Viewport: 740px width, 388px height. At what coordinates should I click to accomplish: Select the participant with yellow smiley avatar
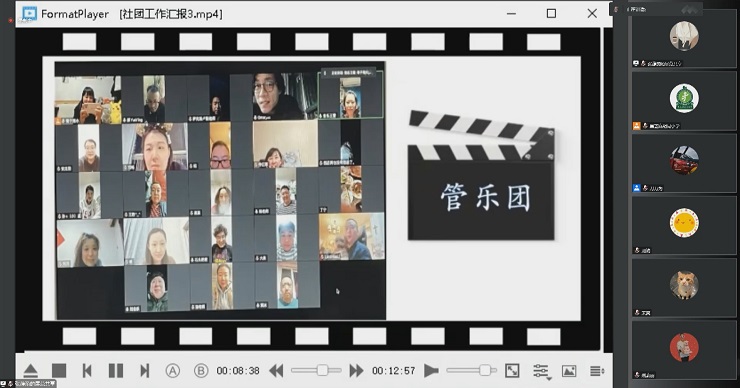point(684,226)
